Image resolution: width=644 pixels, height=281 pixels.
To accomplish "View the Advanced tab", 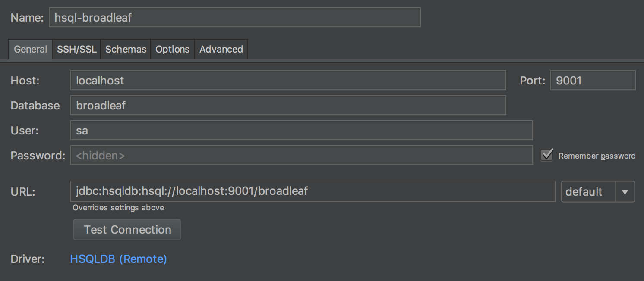I will pos(221,49).
